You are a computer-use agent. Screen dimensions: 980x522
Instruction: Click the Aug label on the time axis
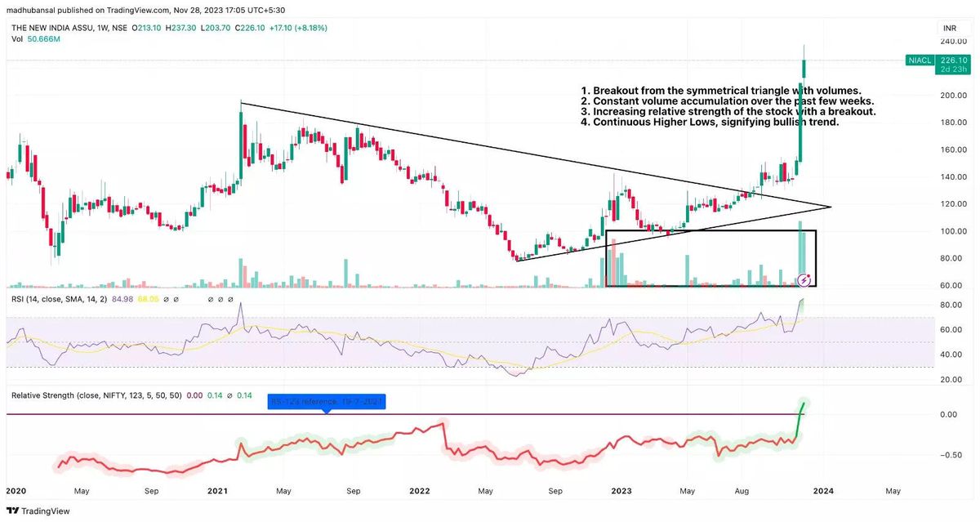click(x=741, y=491)
